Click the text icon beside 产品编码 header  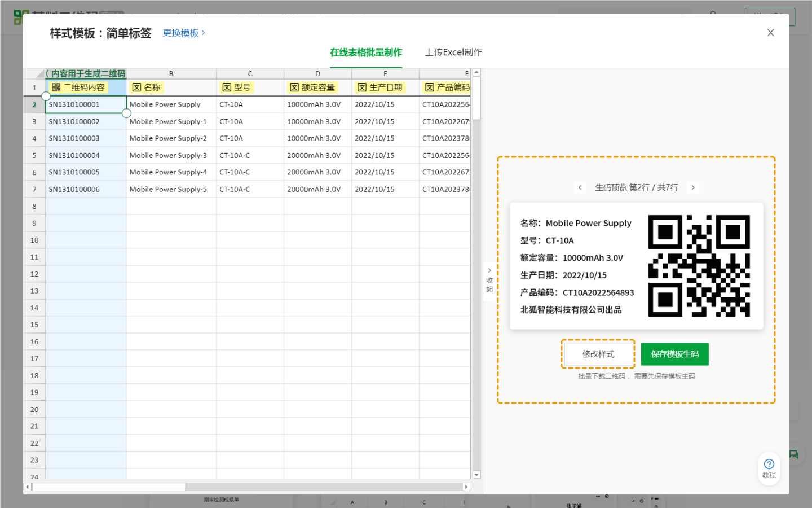click(x=430, y=87)
